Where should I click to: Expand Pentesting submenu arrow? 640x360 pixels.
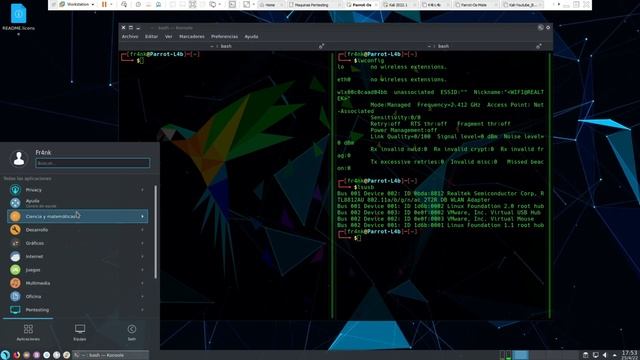[142, 310]
